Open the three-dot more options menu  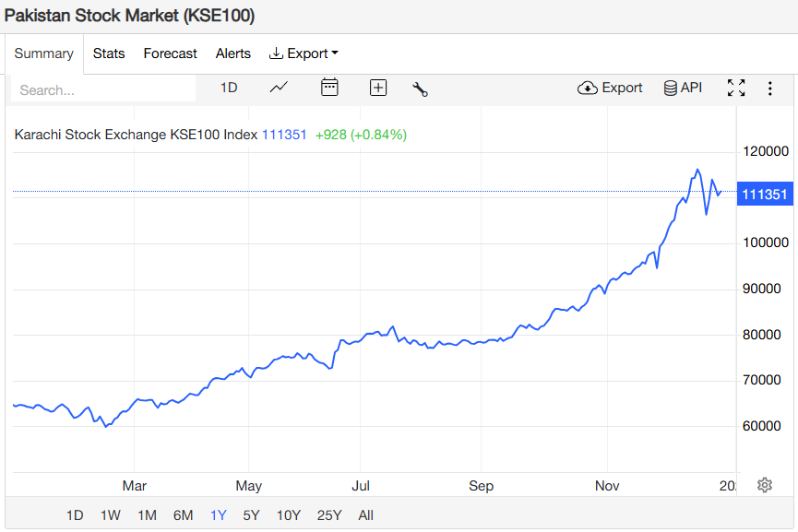[x=769, y=89]
